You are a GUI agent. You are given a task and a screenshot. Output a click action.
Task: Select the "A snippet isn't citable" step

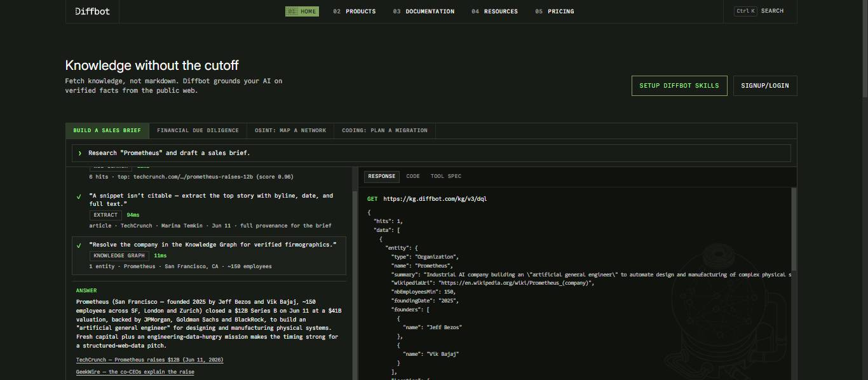(x=209, y=210)
